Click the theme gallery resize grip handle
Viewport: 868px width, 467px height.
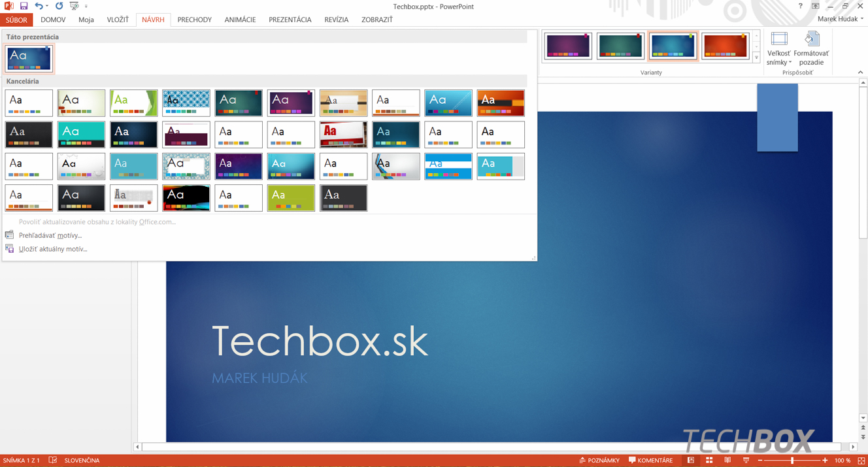tap(534, 258)
